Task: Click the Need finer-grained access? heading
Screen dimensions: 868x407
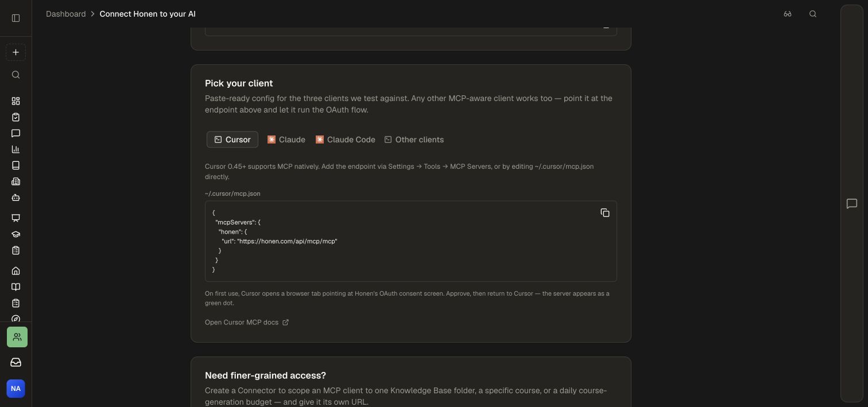Action: coord(265,375)
